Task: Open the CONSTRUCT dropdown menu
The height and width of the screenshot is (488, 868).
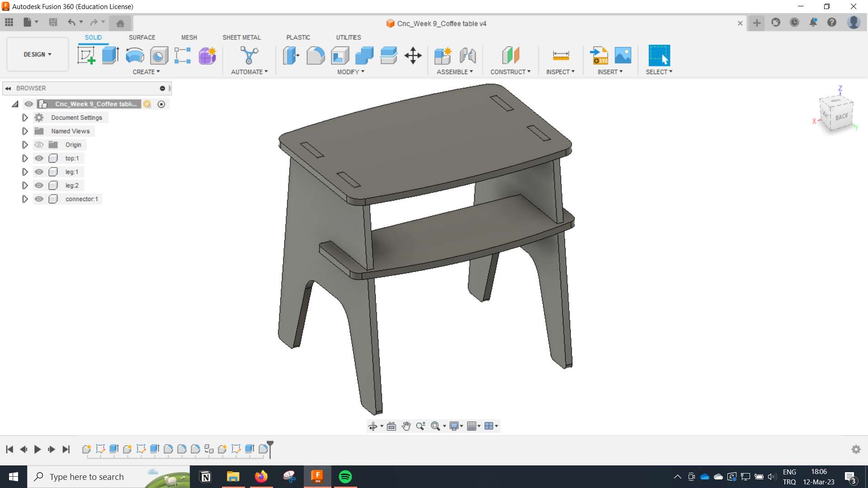Action: point(510,72)
